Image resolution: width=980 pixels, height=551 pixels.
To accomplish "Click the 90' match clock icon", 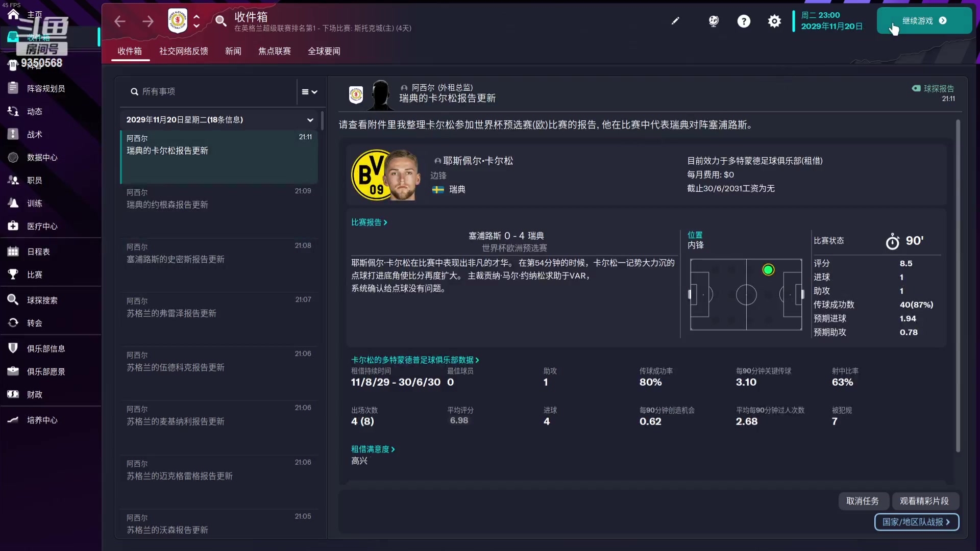I will click(x=892, y=241).
